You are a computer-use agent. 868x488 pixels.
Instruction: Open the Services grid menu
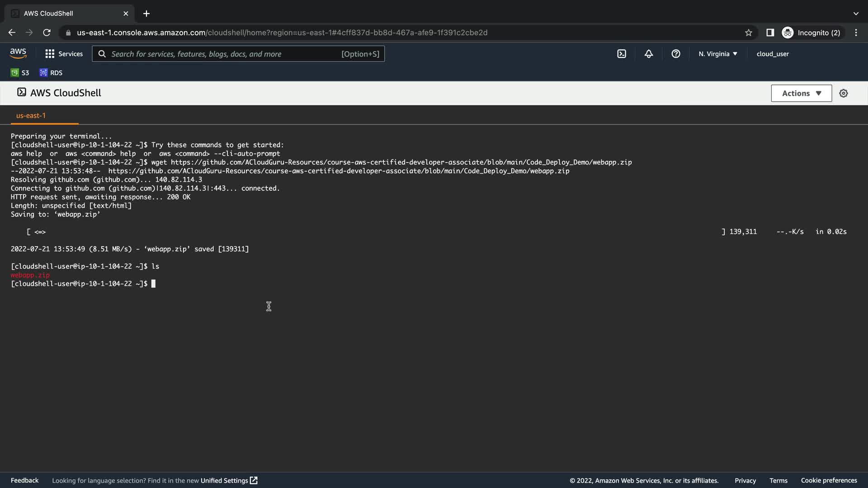click(64, 54)
